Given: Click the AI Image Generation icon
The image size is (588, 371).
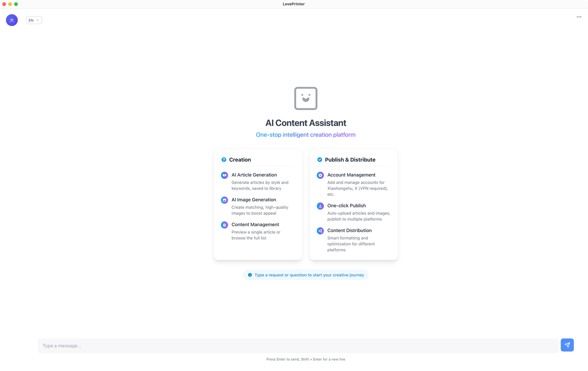Looking at the screenshot, I should click(224, 200).
